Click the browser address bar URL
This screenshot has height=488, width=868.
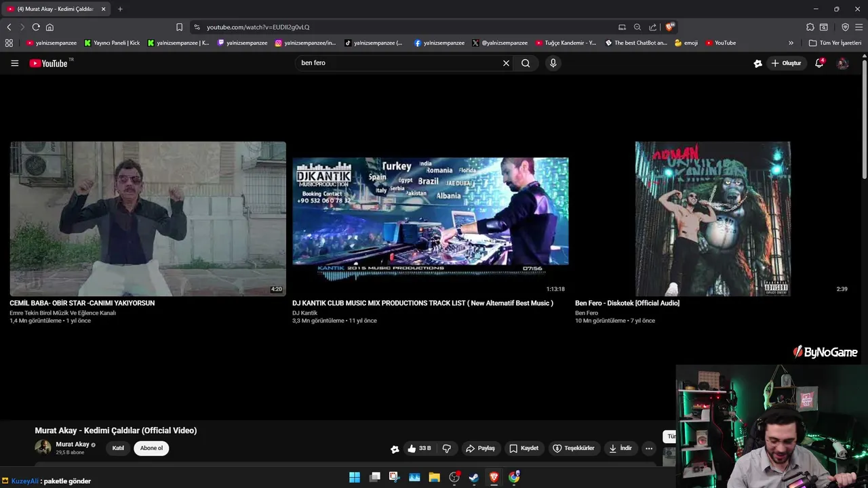(258, 27)
